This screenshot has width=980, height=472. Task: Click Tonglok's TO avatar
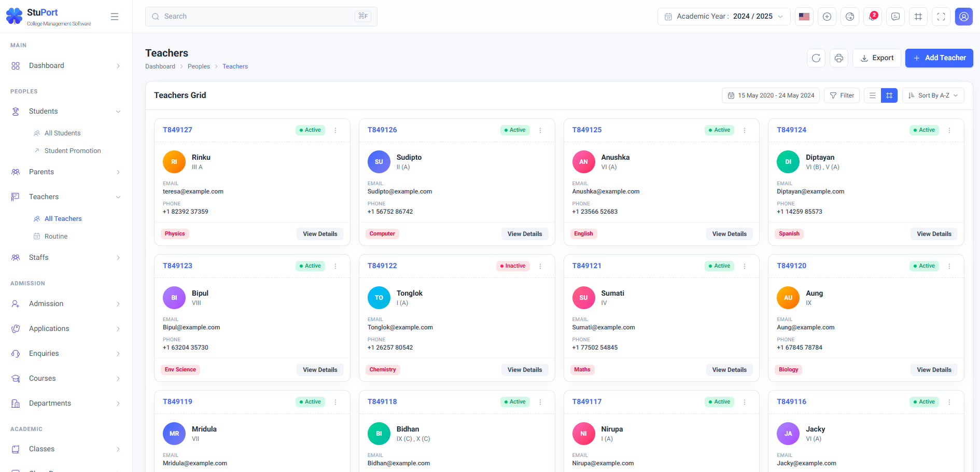[379, 298]
